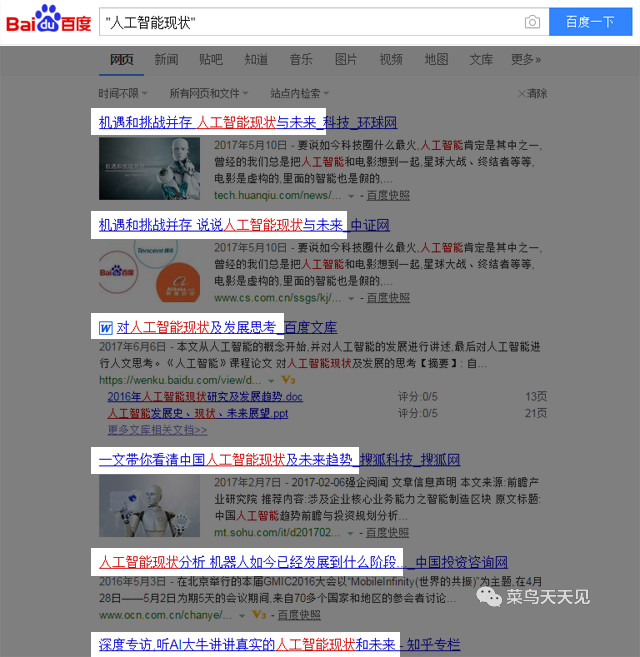Click the 13页 page count text
The image size is (640, 657).
pyautogui.click(x=536, y=396)
